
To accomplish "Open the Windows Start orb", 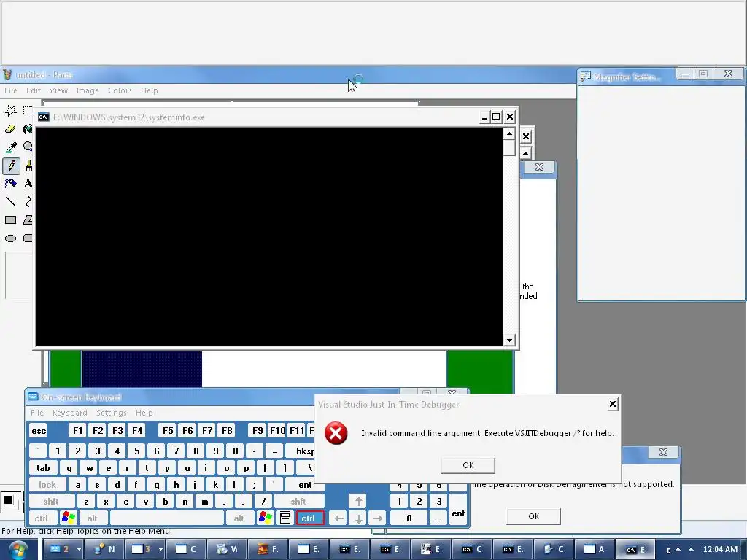I will tap(18, 550).
